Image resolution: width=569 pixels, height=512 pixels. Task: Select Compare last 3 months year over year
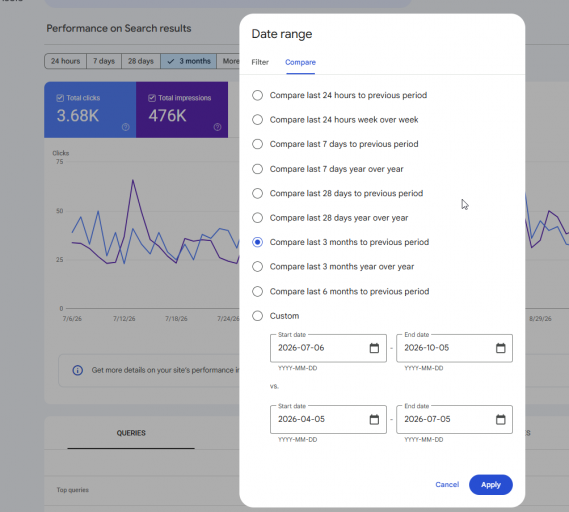tap(257, 267)
